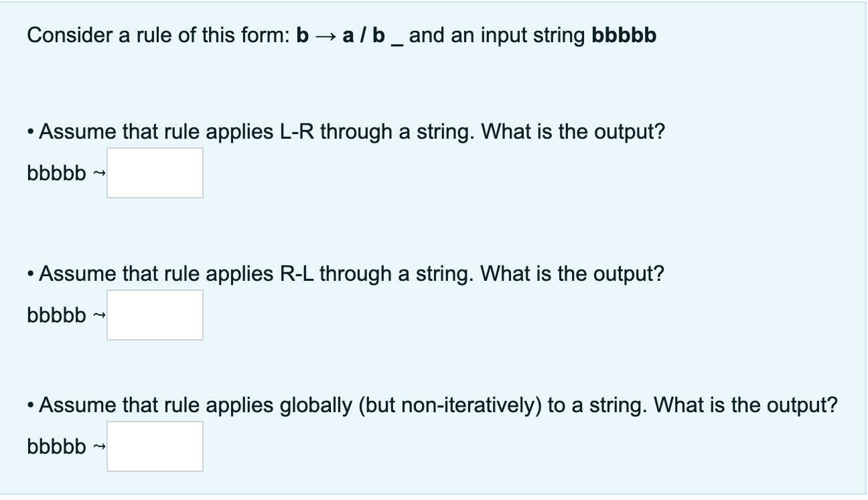Click the arrow symbol before the first answer box
The height and width of the screenshot is (500, 868).
coord(100,174)
